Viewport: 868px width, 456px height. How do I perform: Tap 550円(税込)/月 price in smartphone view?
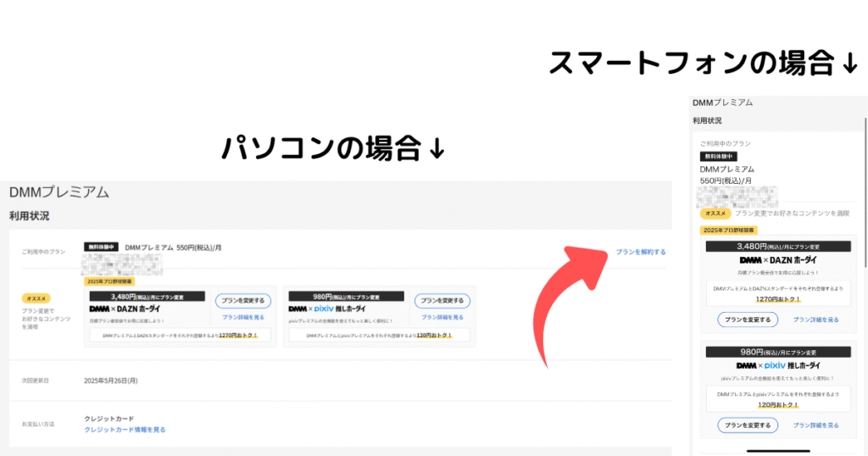(726, 181)
